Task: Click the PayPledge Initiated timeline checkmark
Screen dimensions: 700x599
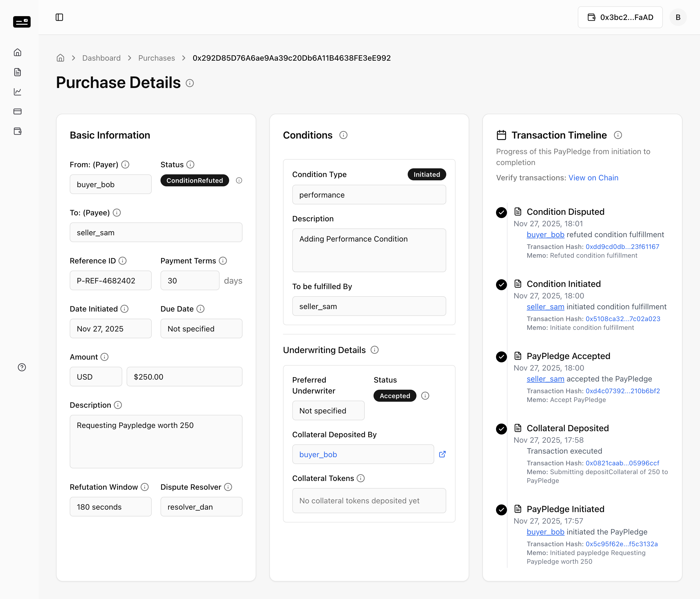Action: 501,510
